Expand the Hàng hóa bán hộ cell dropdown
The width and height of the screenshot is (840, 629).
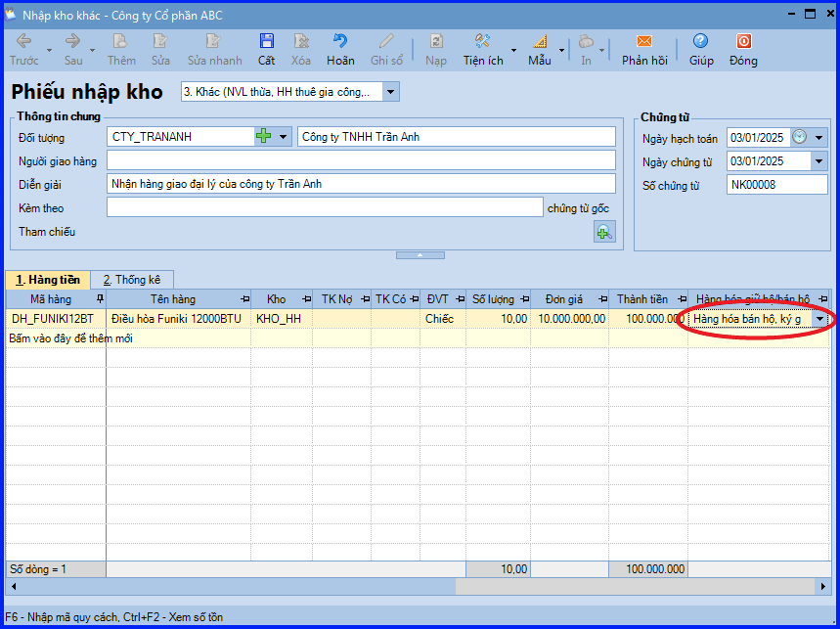(819, 319)
